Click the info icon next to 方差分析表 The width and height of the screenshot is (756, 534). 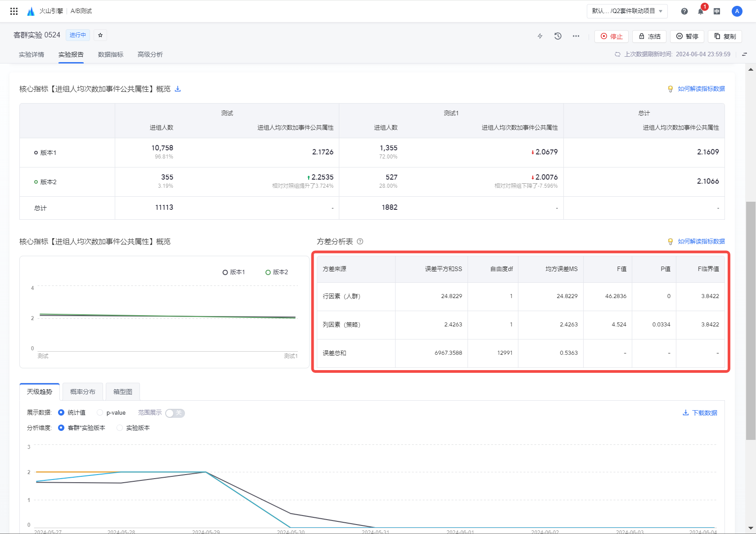click(x=360, y=241)
